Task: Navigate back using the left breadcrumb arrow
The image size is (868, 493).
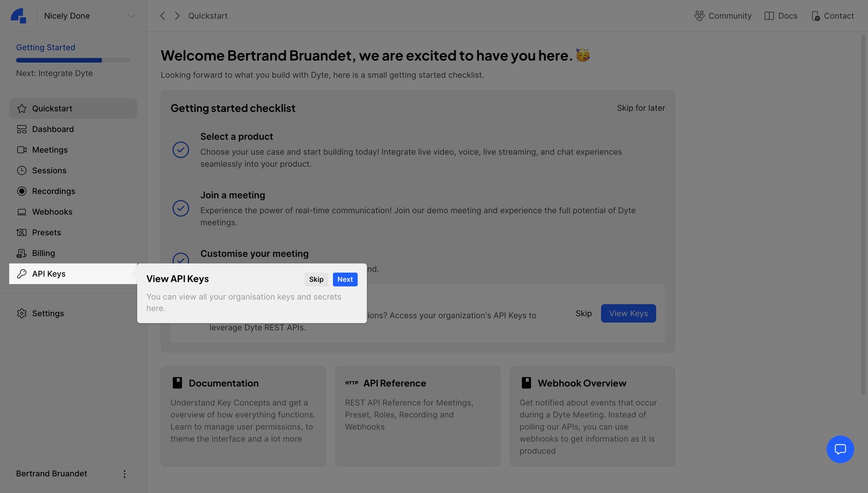Action: 162,15
